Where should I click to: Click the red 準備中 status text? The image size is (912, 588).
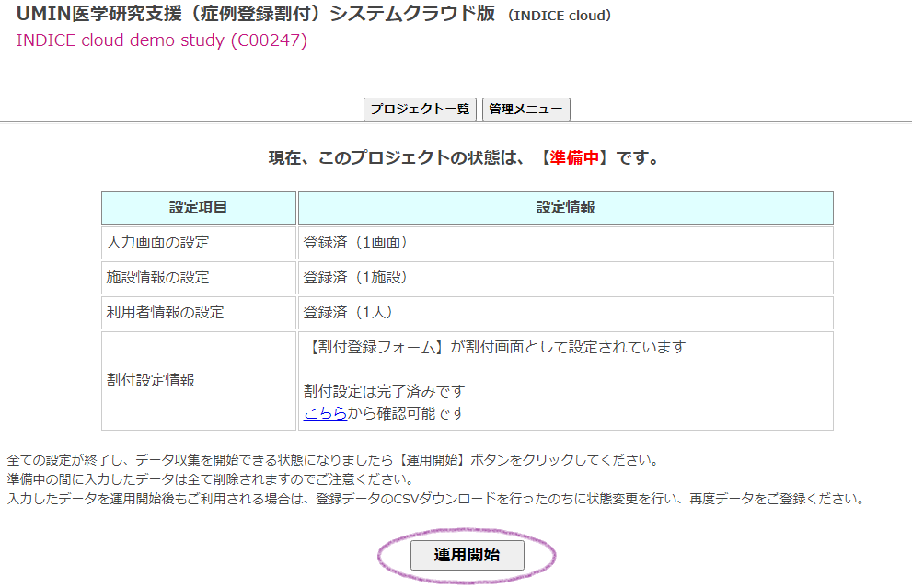(x=574, y=157)
